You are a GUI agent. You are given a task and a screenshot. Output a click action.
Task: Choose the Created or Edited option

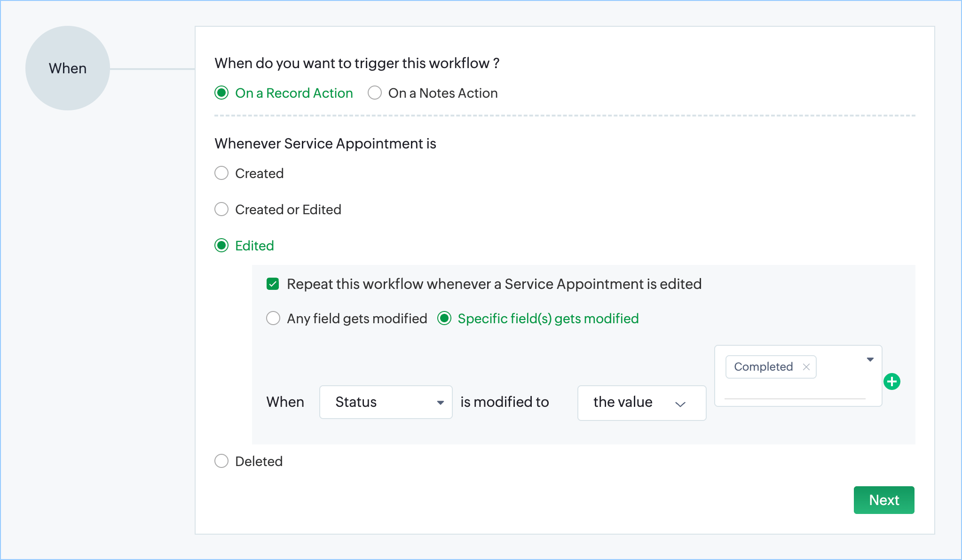click(221, 210)
